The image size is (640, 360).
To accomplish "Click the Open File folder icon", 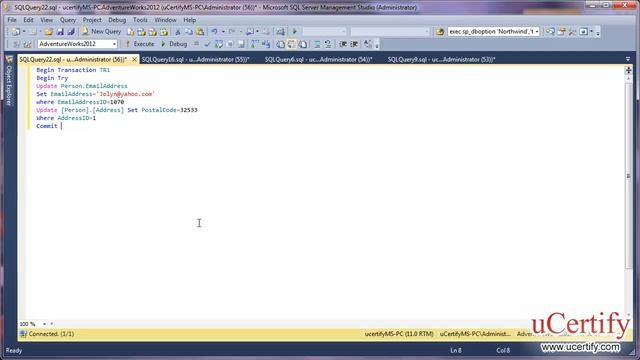I will pyautogui.click(x=49, y=31).
